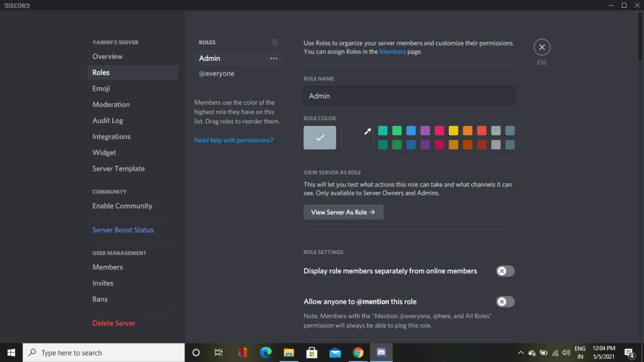Switch to the Emoji settings section
The image size is (644, 362).
(x=101, y=88)
